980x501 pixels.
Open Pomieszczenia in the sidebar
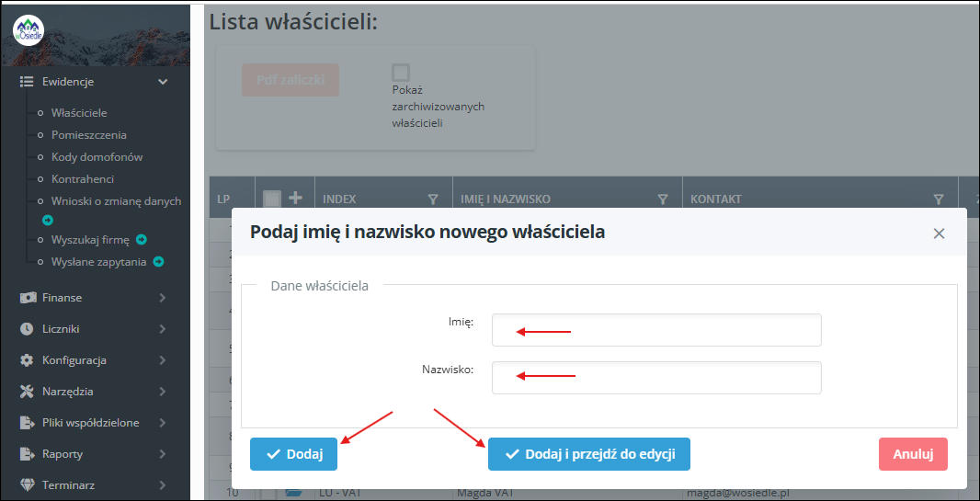click(89, 135)
